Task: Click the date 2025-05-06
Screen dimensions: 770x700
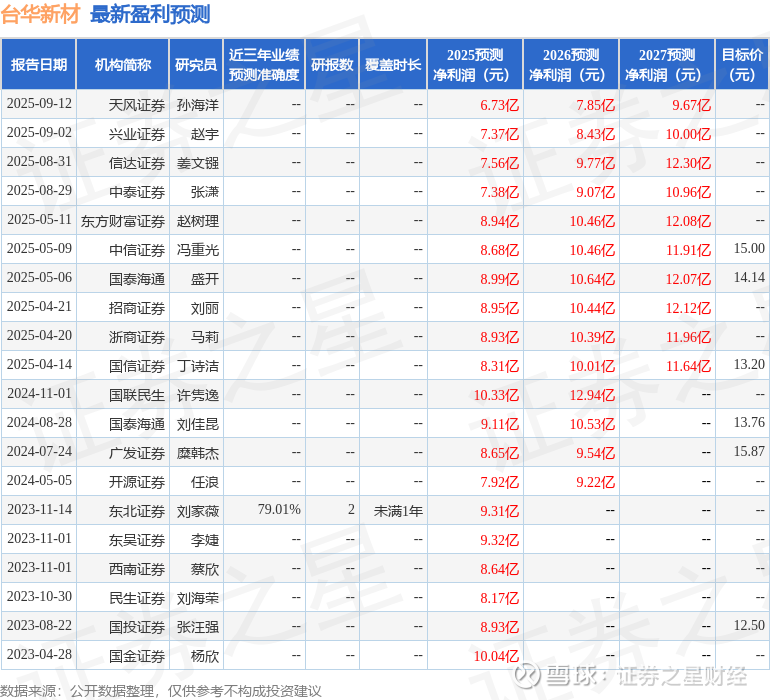Action: click(39, 278)
